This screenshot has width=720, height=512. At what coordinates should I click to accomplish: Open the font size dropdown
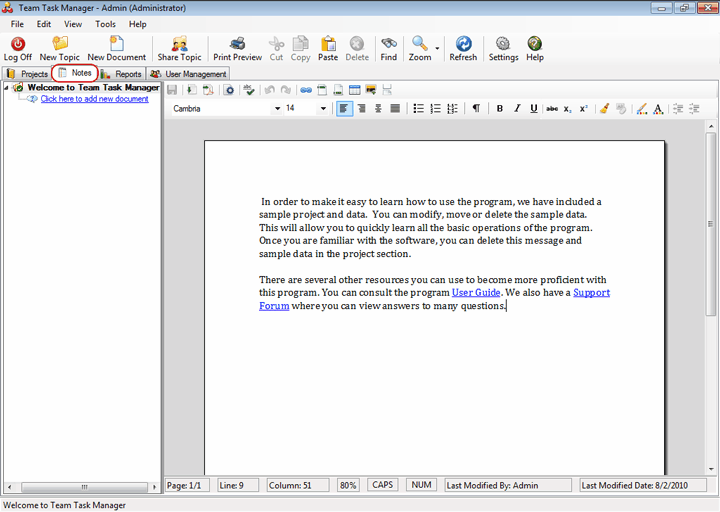pyautogui.click(x=323, y=109)
